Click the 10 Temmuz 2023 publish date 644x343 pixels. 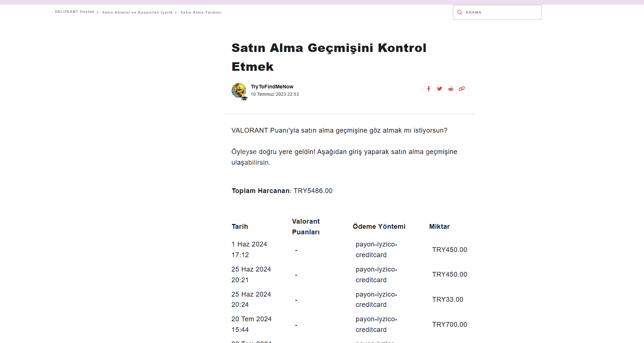(275, 94)
